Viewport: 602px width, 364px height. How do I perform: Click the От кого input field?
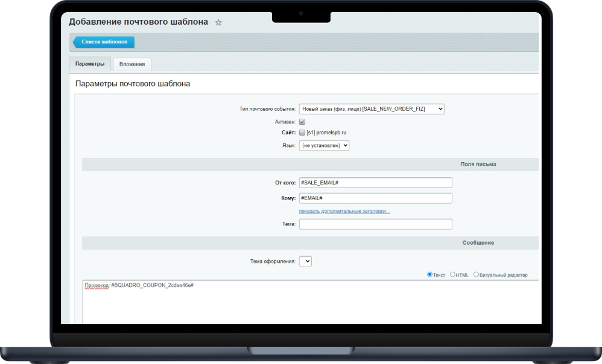click(375, 183)
